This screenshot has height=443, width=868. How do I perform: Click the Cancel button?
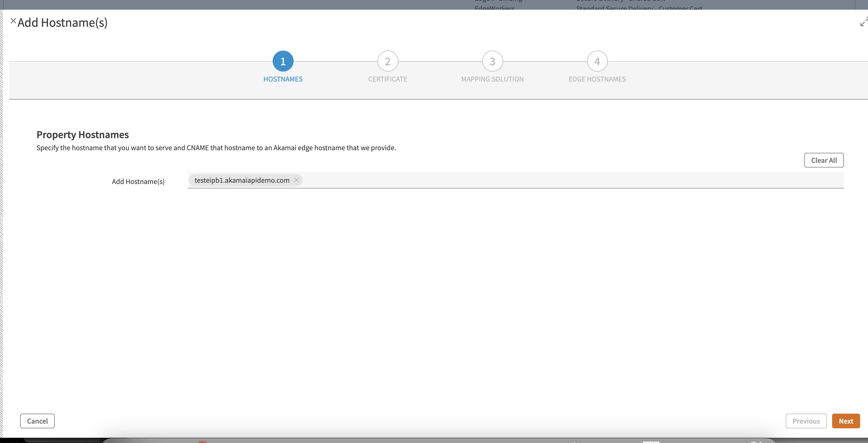click(x=37, y=421)
